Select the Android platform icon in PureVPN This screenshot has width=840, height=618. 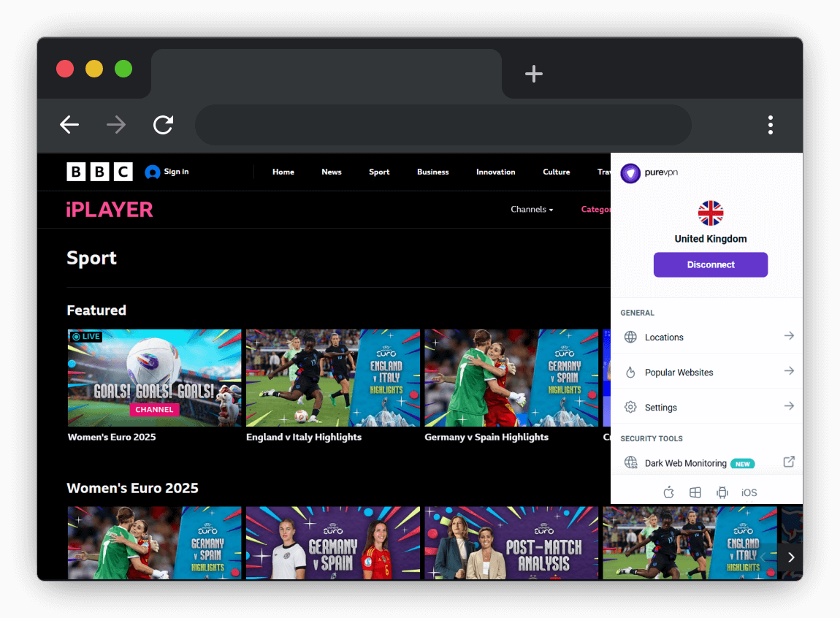[722, 492]
